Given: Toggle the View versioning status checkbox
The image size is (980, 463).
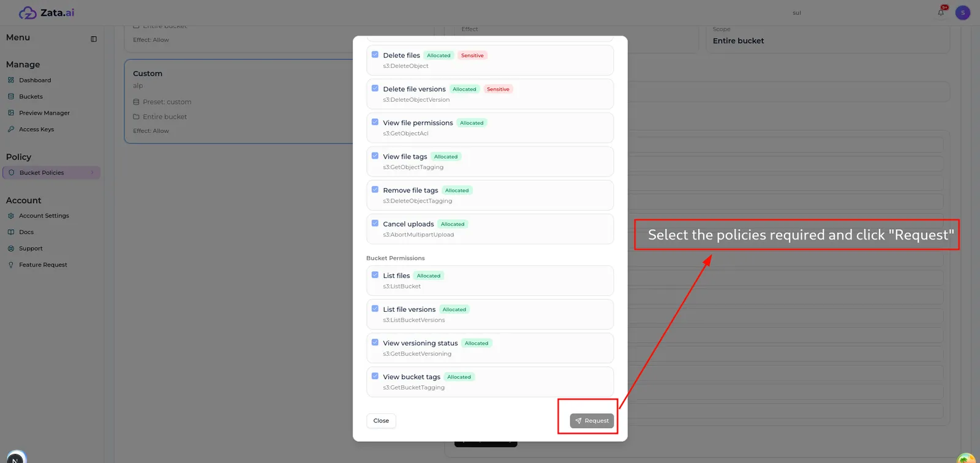Looking at the screenshot, I should [375, 342].
